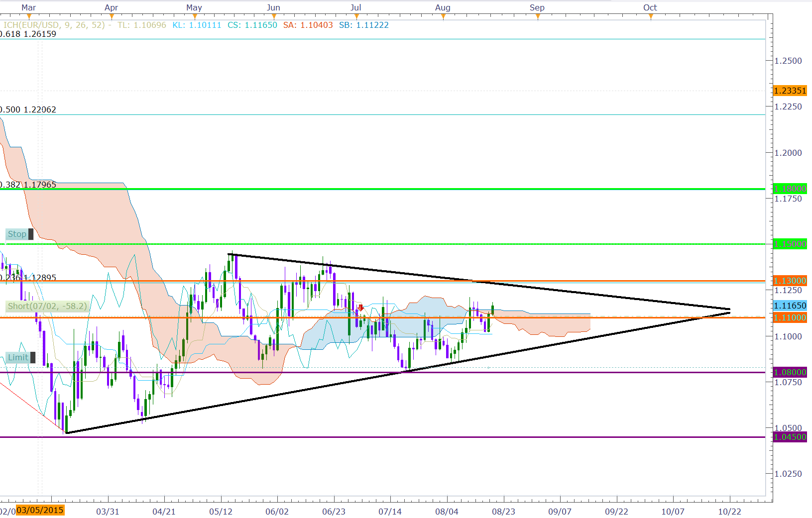Screen dimensions: 812x518
Task: Select the 1.11000 orange price tag
Action: pyautogui.click(x=790, y=317)
